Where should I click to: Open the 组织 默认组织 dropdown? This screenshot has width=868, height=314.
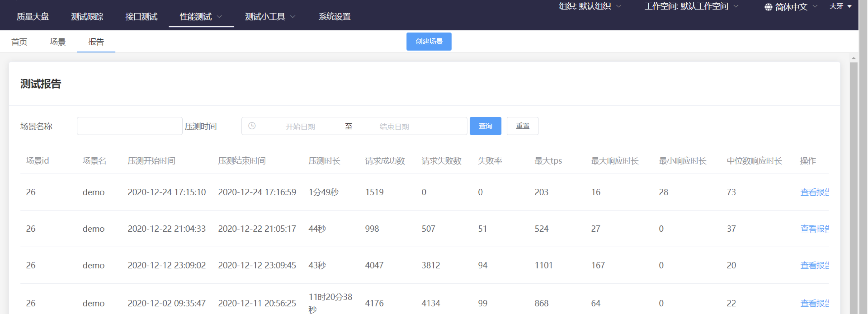point(590,6)
